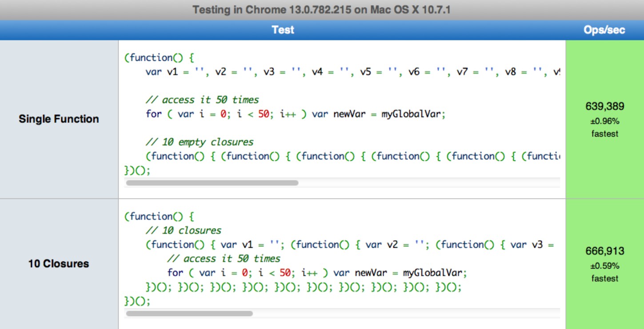Click the 'Ops/sec' column header

point(604,30)
